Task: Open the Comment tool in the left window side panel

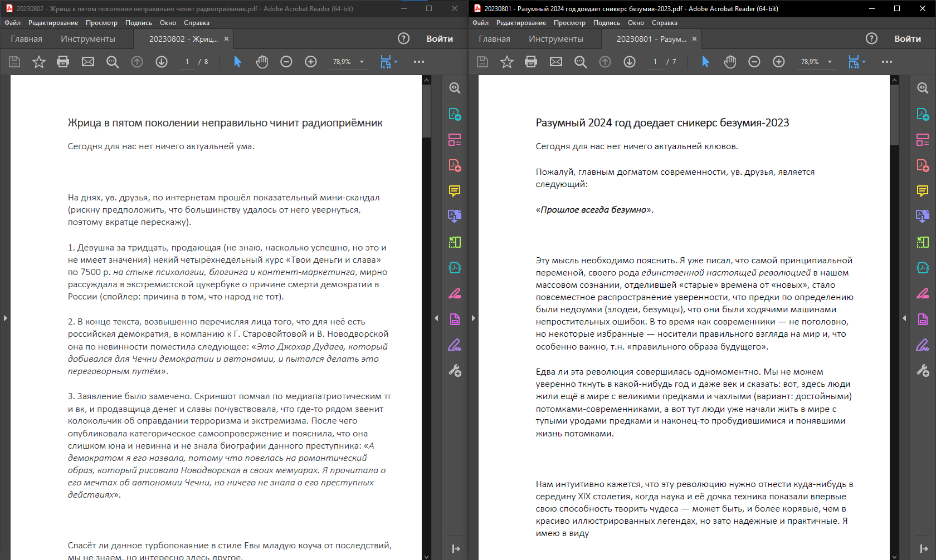Action: (x=455, y=191)
